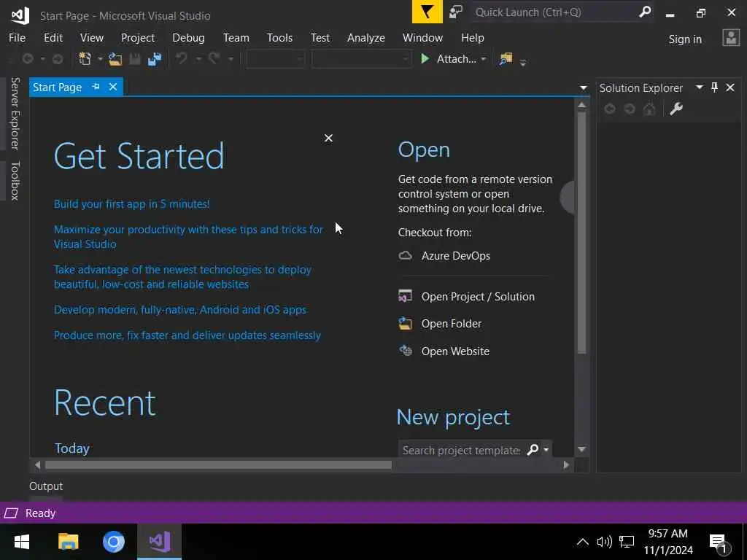Open the solution platforms combo box

pyautogui.click(x=362, y=59)
